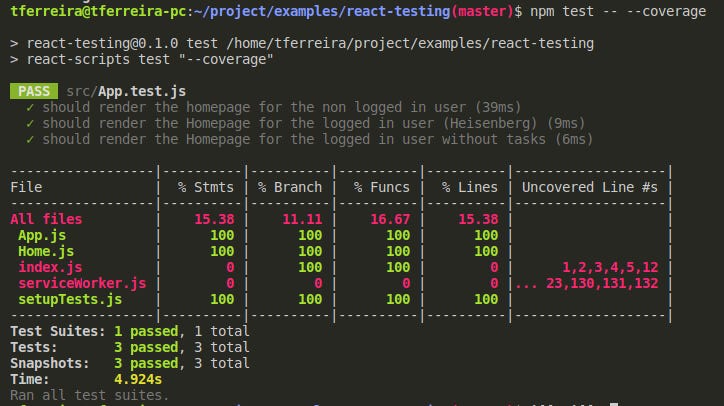
Task: Select the 'All files' row label
Action: 46,219
